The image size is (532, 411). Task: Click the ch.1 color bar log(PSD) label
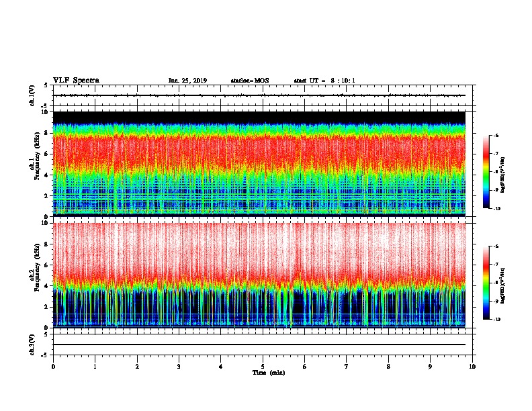point(503,175)
